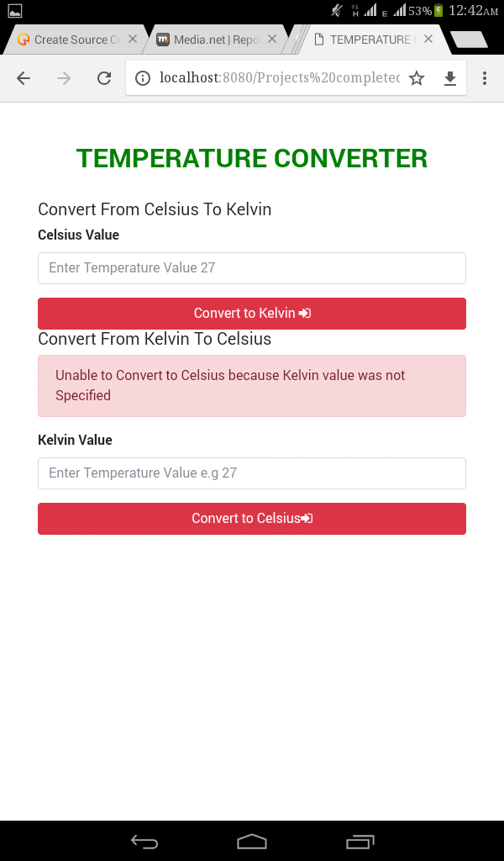Bookmark page with star icon
Viewport: 504px width, 861px height.
pyautogui.click(x=417, y=78)
